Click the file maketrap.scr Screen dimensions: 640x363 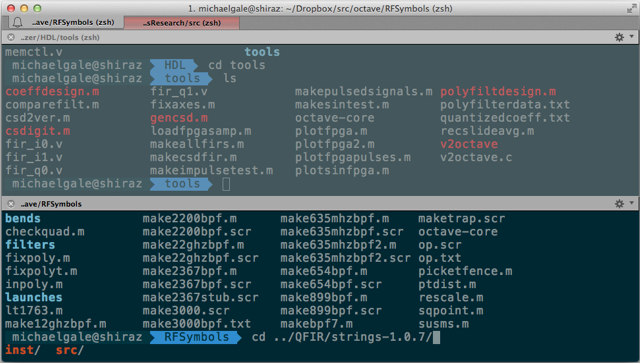tap(462, 218)
